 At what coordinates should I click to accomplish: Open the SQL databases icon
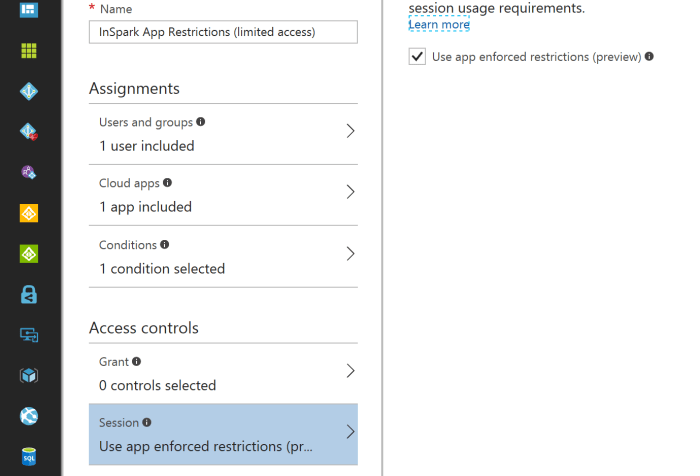pos(29,457)
